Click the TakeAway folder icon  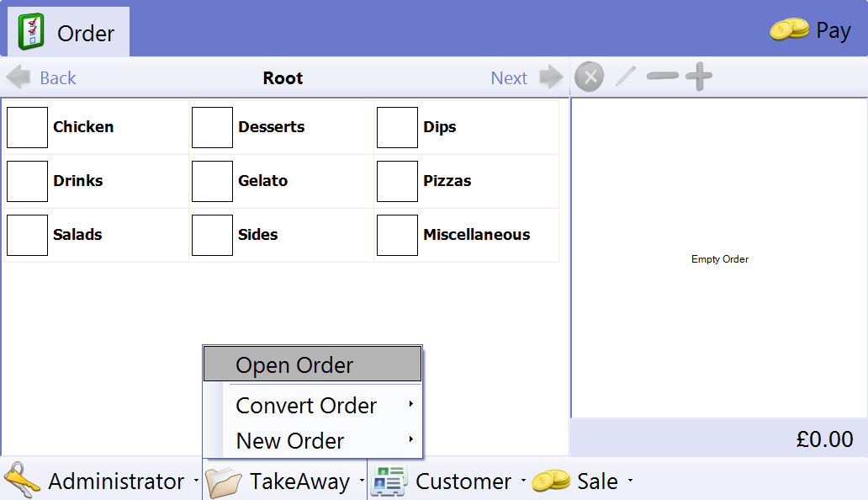click(224, 482)
